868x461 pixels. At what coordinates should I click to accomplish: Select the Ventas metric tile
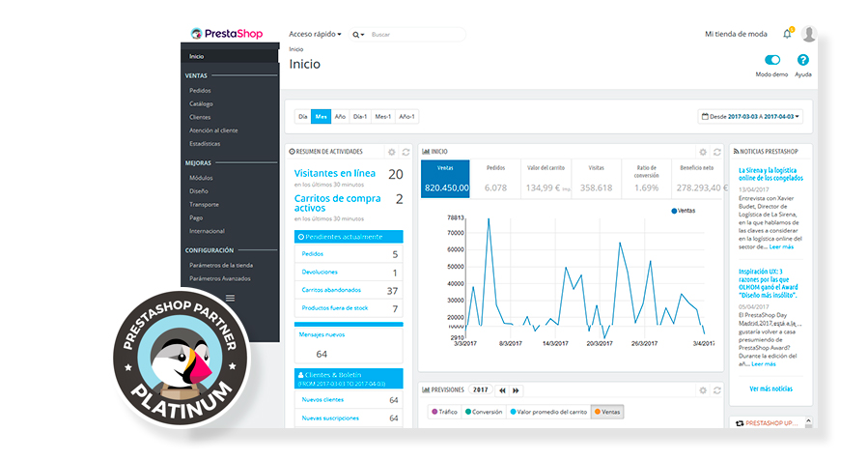click(446, 179)
